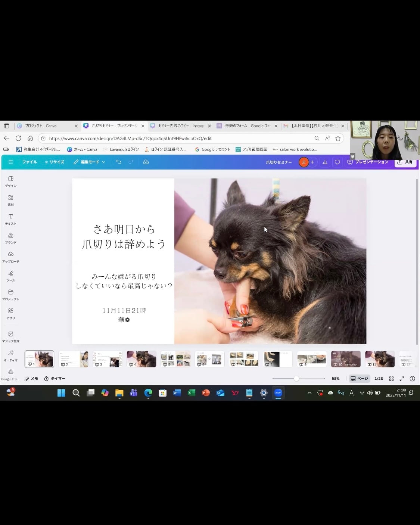Screen dimensions: 420x525
Task: Enter fullscreen with the expand arrows icon
Action: tap(402, 379)
